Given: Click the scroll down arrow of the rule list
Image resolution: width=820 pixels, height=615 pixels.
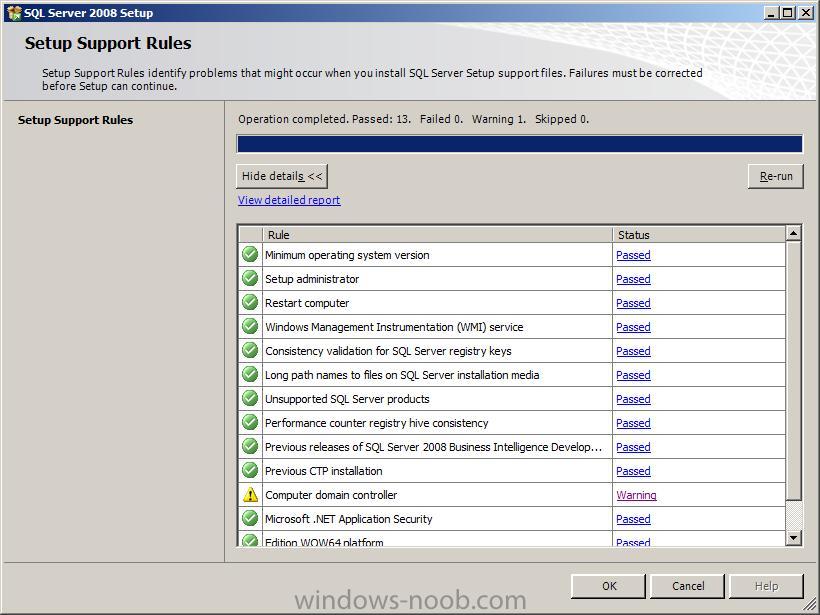Looking at the screenshot, I should point(793,538).
